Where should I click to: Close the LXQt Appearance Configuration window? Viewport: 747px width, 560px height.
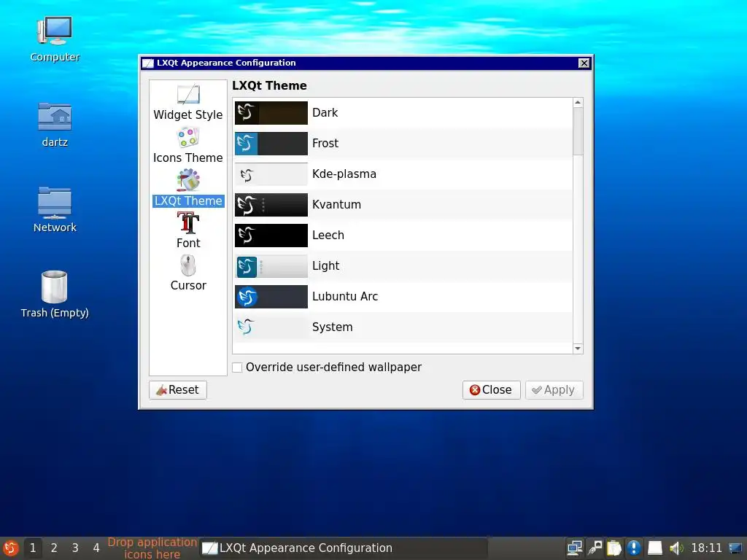[x=584, y=63]
